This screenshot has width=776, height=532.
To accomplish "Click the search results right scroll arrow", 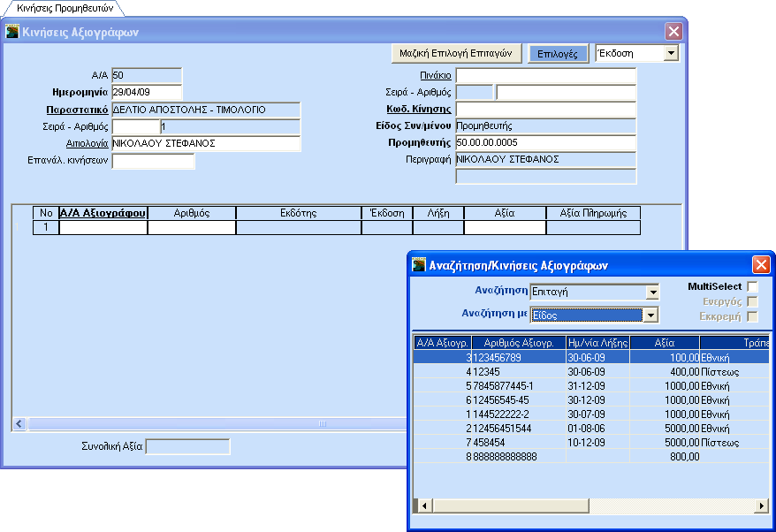I will pyautogui.click(x=762, y=505).
